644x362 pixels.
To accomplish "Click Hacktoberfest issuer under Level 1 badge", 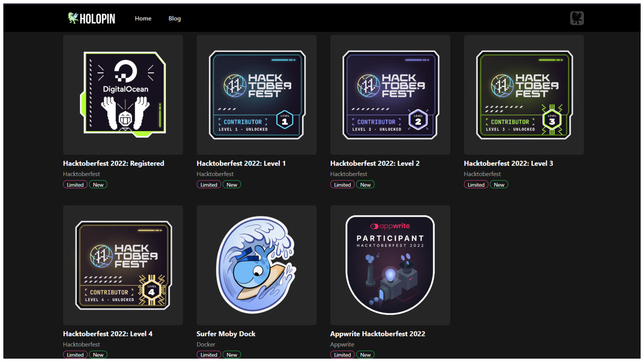I will [215, 174].
